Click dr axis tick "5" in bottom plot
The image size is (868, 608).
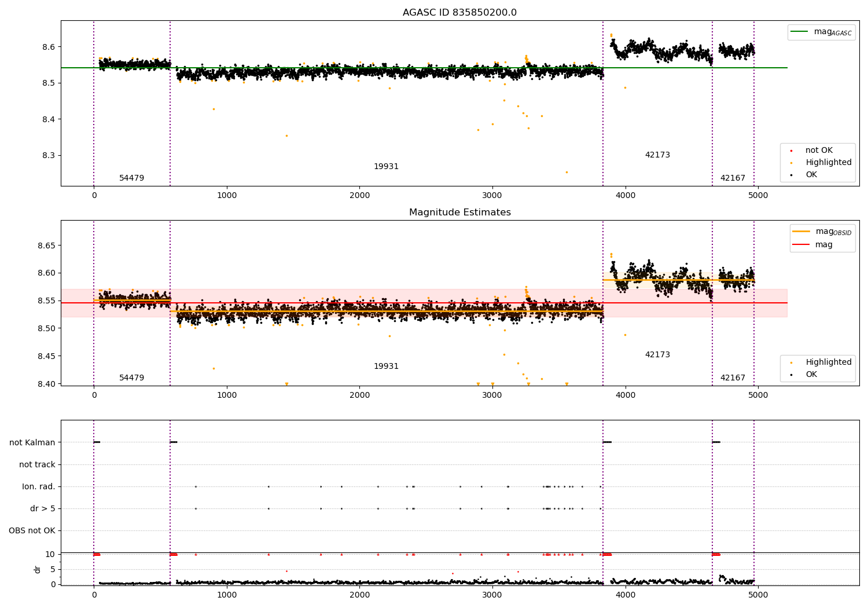53,570
